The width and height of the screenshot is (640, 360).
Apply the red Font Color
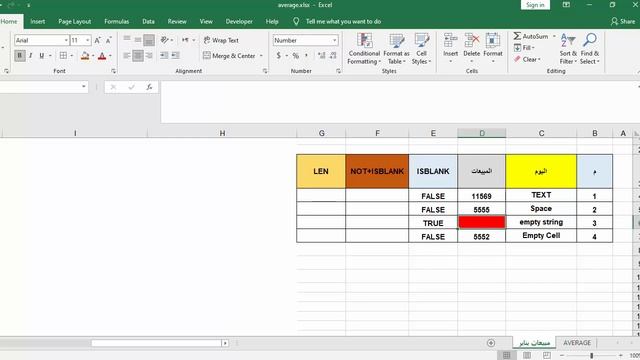point(102,56)
